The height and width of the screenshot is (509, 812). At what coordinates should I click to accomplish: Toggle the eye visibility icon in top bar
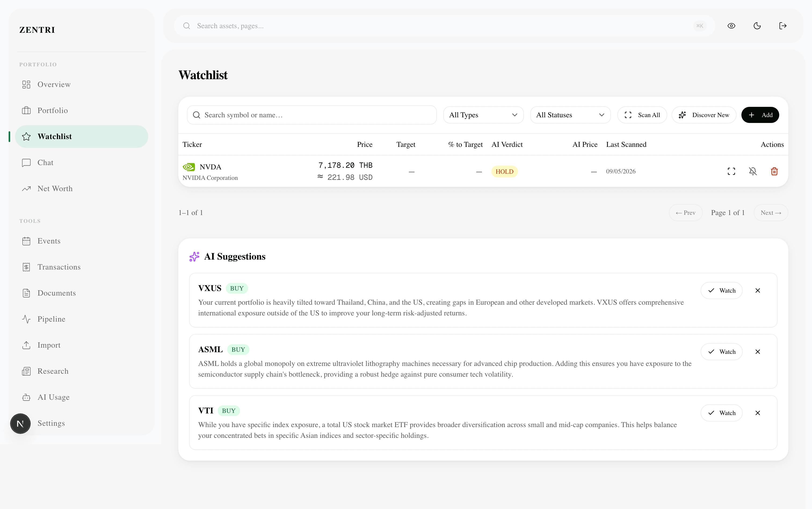pyautogui.click(x=731, y=26)
